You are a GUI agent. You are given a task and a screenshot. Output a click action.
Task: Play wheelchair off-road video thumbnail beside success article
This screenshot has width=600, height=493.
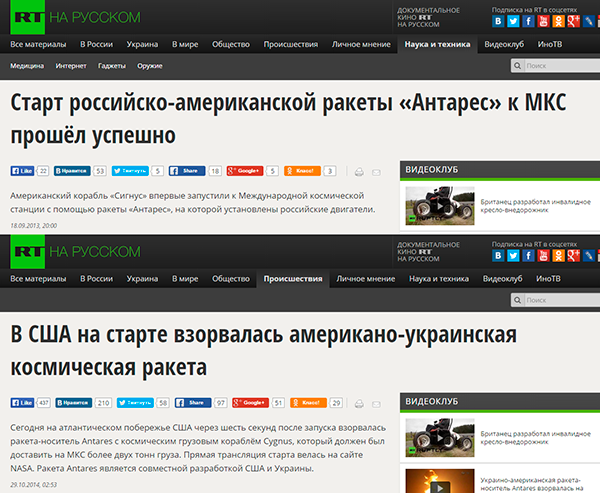click(440, 206)
